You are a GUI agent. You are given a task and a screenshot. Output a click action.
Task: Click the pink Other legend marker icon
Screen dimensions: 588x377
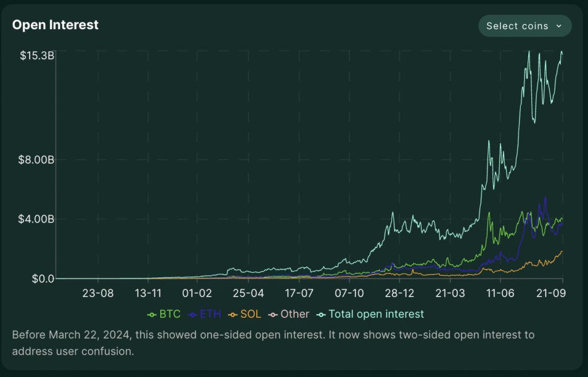(x=273, y=315)
